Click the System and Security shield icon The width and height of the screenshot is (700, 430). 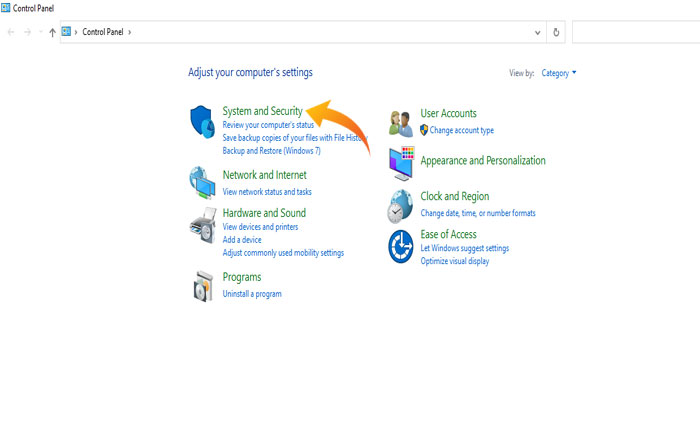(x=202, y=122)
